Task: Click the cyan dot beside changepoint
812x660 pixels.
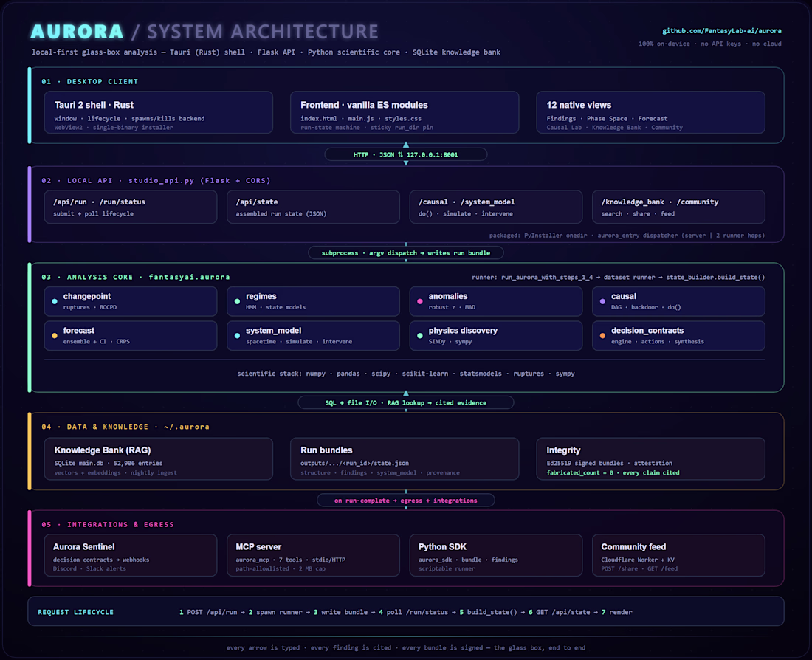Action: 55,301
